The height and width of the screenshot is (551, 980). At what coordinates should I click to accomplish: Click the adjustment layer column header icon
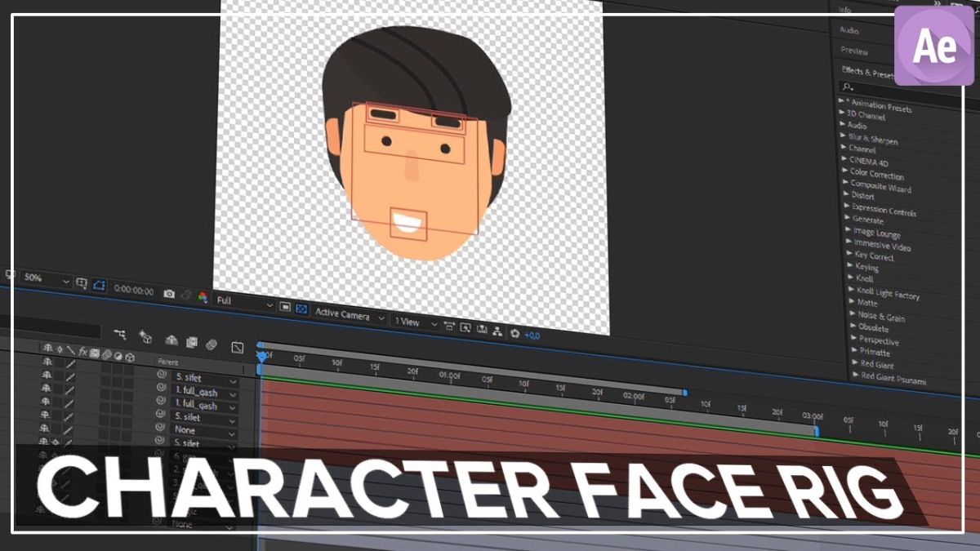[x=118, y=356]
